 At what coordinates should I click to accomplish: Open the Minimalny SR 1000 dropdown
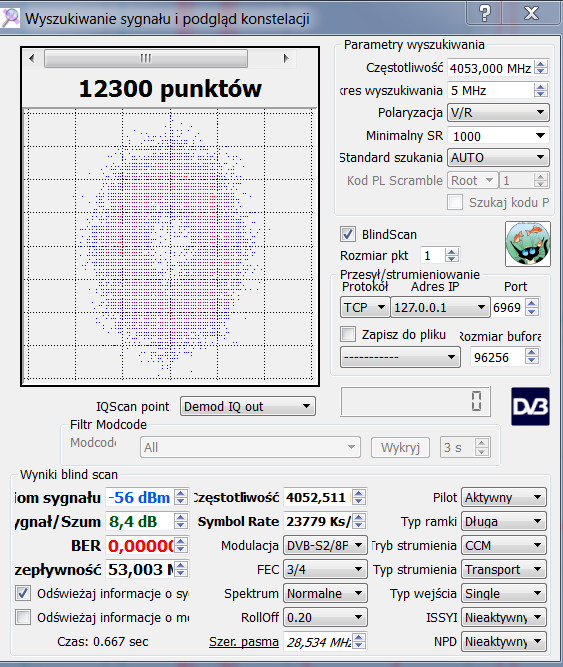(498, 136)
